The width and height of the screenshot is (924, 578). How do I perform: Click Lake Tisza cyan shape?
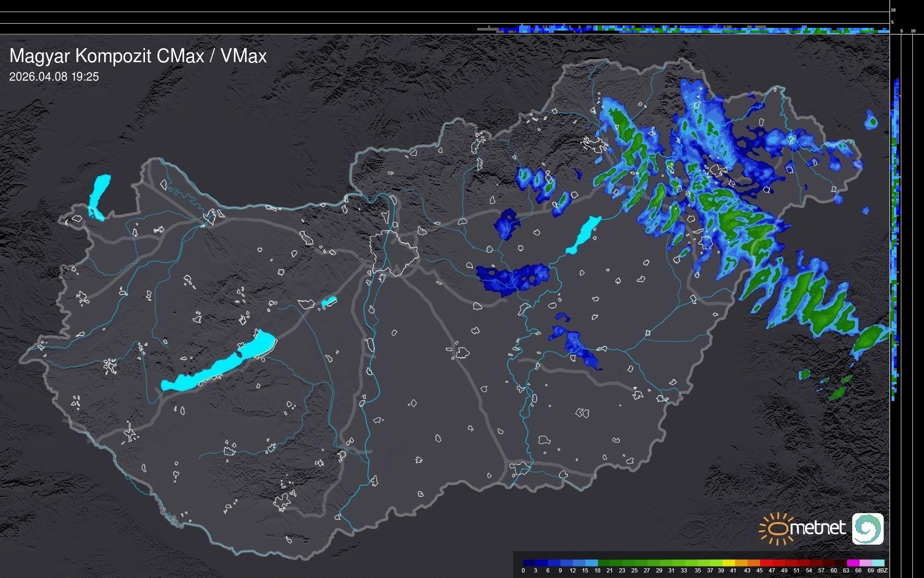click(584, 234)
